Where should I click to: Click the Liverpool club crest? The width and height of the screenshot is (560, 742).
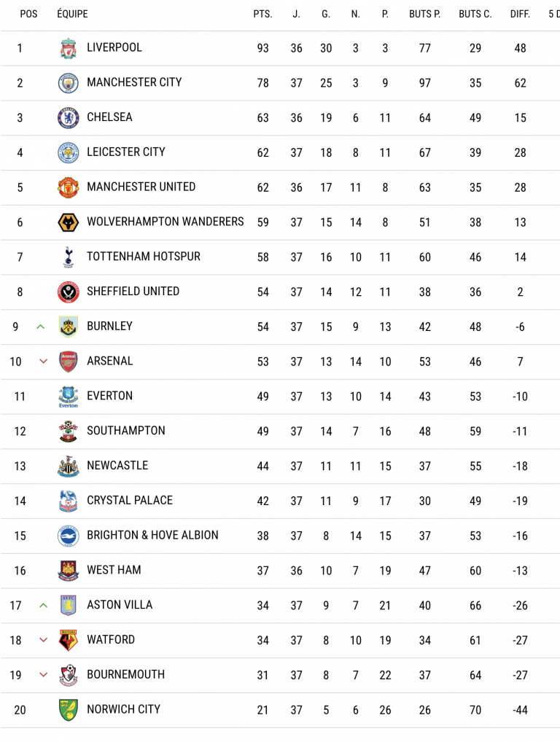click(68, 48)
